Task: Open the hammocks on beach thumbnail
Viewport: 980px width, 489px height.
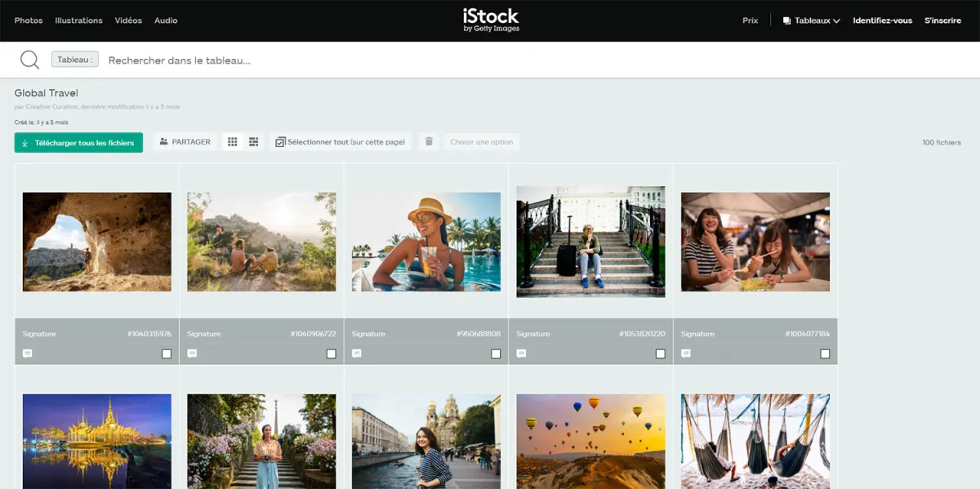Action: 755,442
